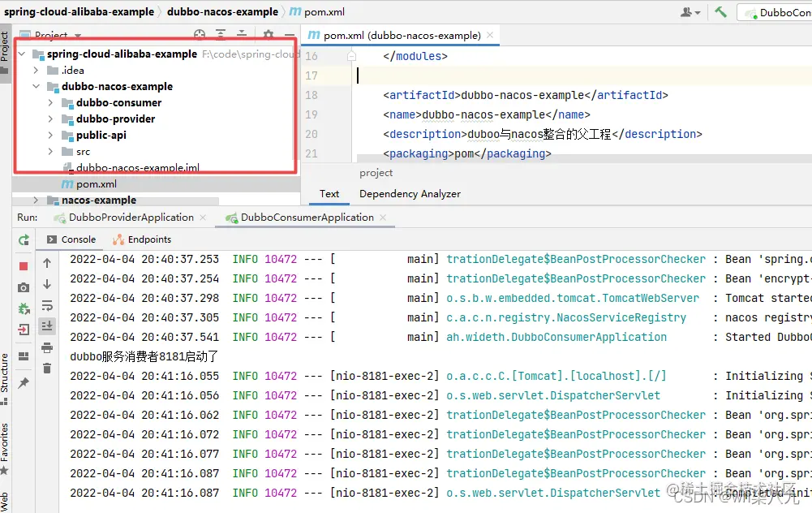
Task: Click pom.xml in the navigation bar
Action: (317, 11)
